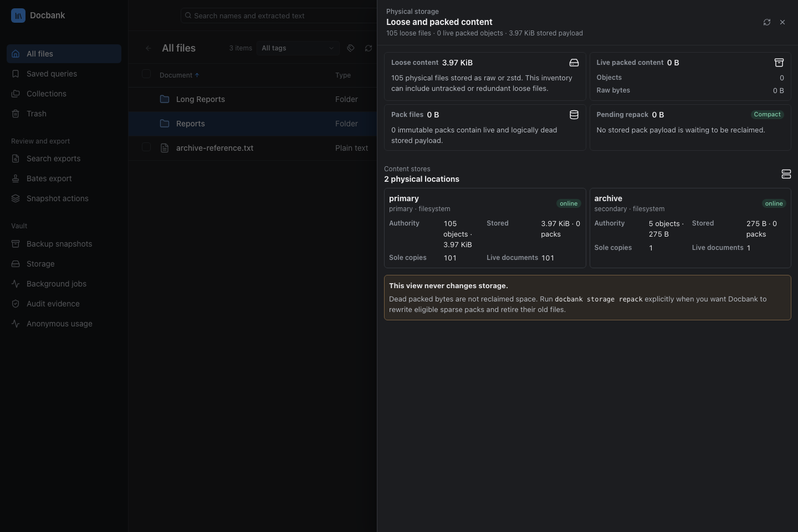Click the Storage drive icon in sidebar
Viewport: 798px width, 532px height.
[16, 264]
